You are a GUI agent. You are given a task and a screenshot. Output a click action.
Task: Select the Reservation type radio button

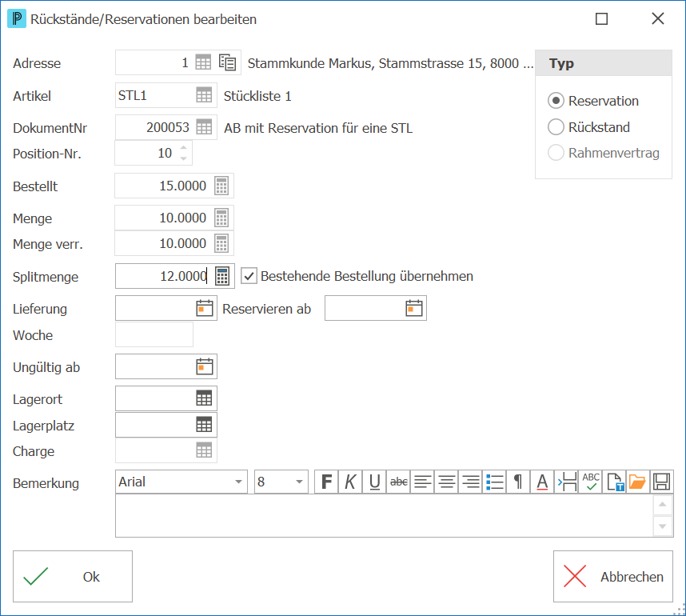coord(556,101)
